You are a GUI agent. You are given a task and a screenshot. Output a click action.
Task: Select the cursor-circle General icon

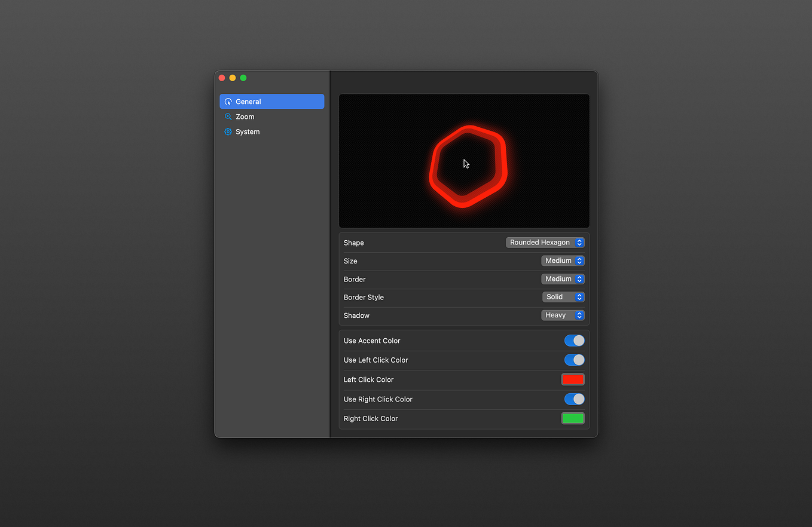click(228, 101)
